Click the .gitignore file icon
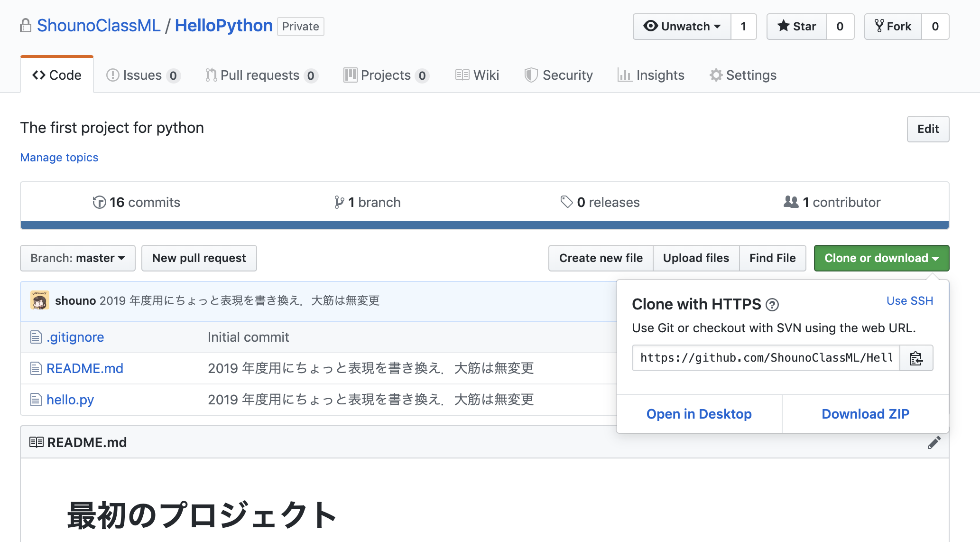The image size is (980, 542). [x=36, y=337]
